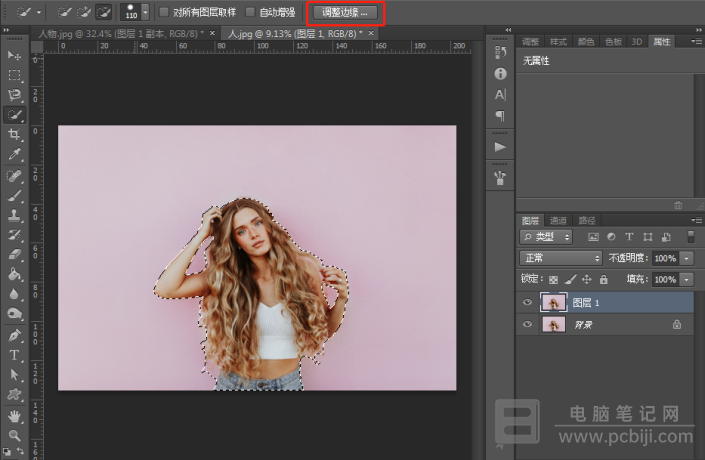Hide 背景 layer visibility eye
Screen dimensions: 705x460
pyautogui.click(x=527, y=324)
